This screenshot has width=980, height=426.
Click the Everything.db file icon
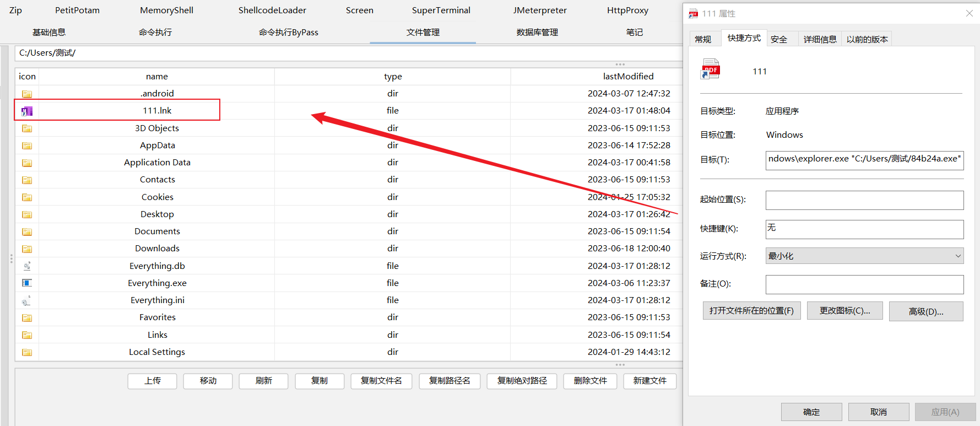(x=27, y=266)
